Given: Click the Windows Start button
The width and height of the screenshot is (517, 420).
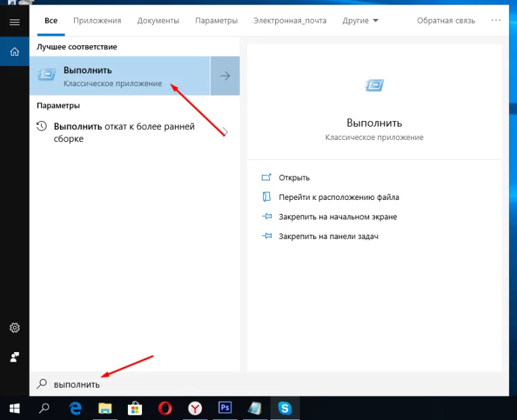Looking at the screenshot, I should (15, 409).
